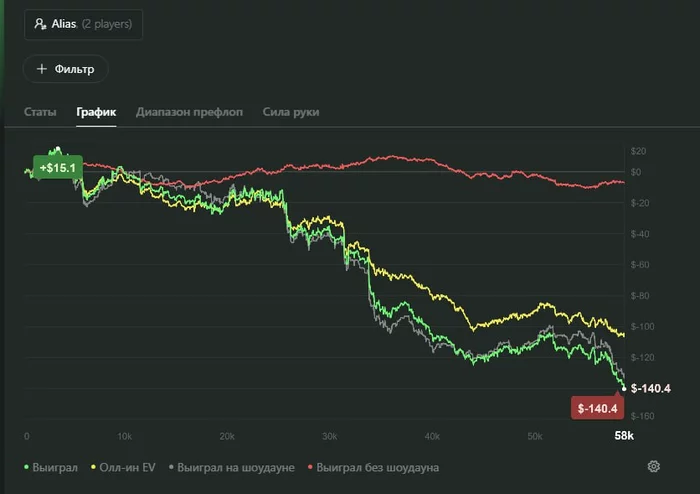
Task: Open the Диапазон префлоп tab
Action: (x=189, y=112)
